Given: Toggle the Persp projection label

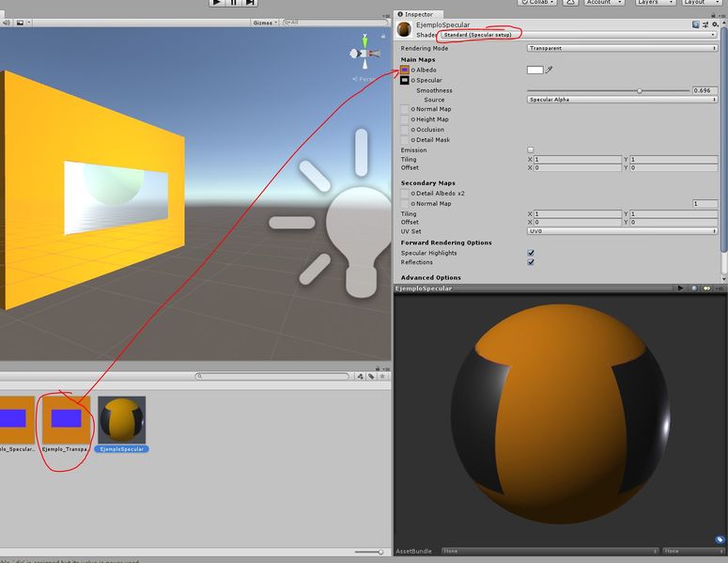Looking at the screenshot, I should (x=364, y=79).
